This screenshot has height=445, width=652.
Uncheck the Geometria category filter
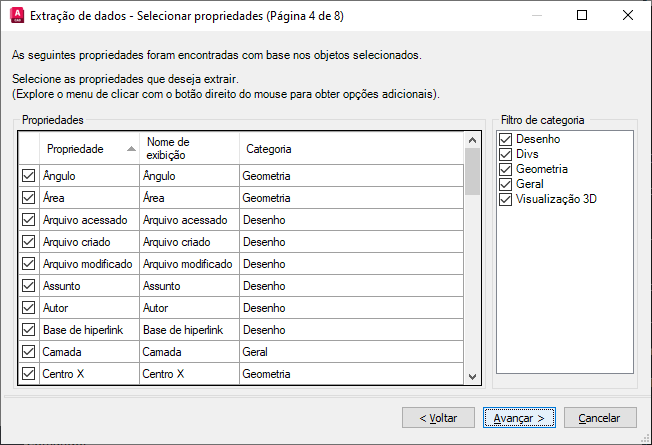506,169
